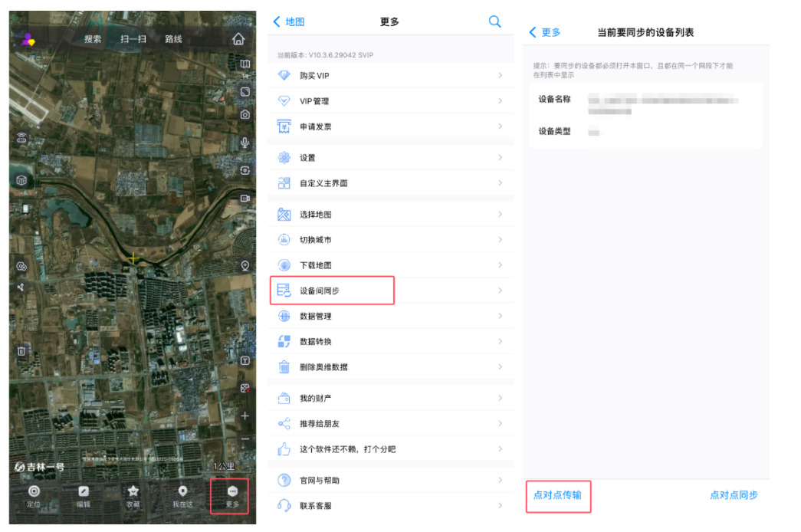Image resolution: width=801 pixels, height=532 pixels.
Task: Expand the 购买 VIP row chevron
Action: coord(500,75)
